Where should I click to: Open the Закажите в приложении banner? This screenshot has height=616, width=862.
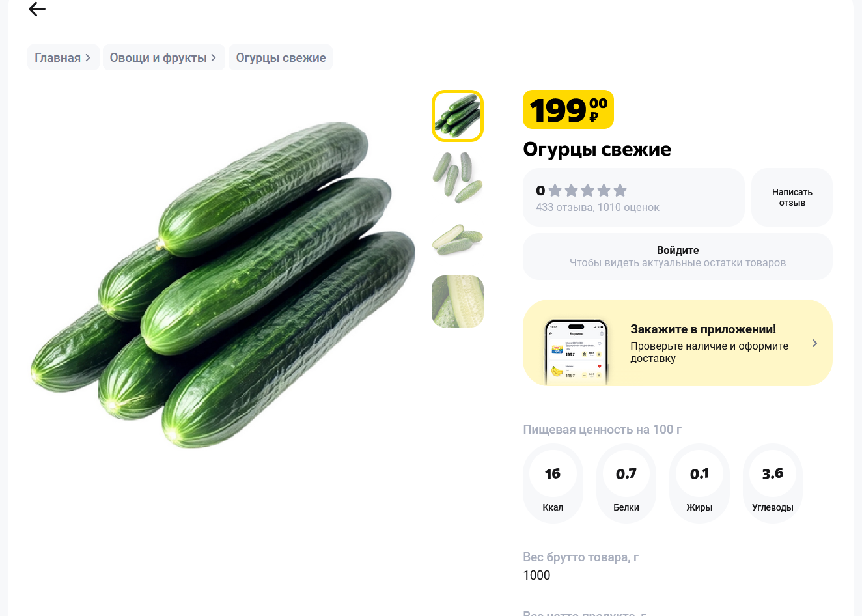[703, 343]
